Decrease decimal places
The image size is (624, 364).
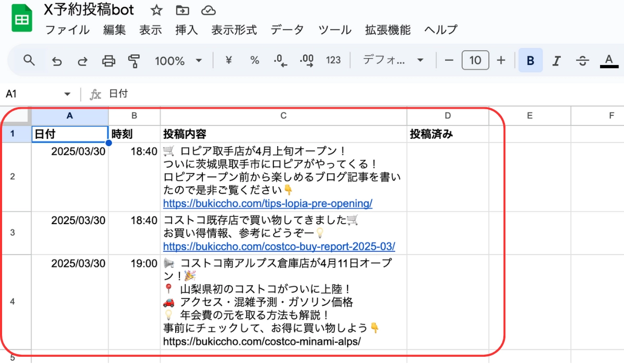click(281, 61)
